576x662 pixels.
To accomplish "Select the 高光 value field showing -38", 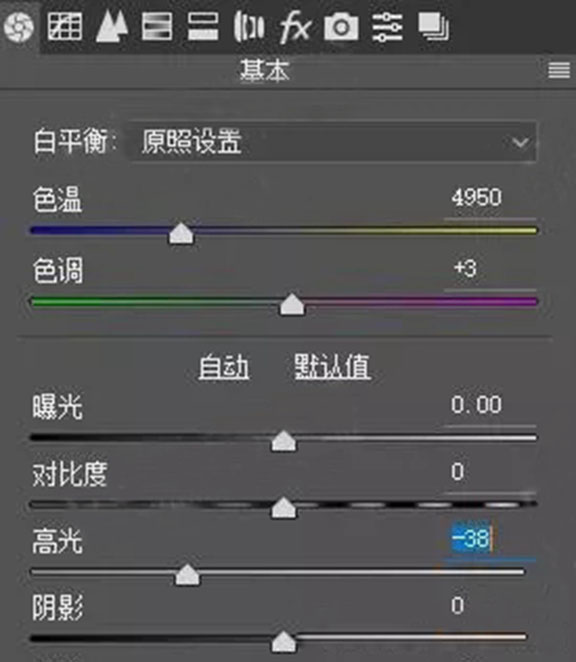I will click(x=489, y=538).
